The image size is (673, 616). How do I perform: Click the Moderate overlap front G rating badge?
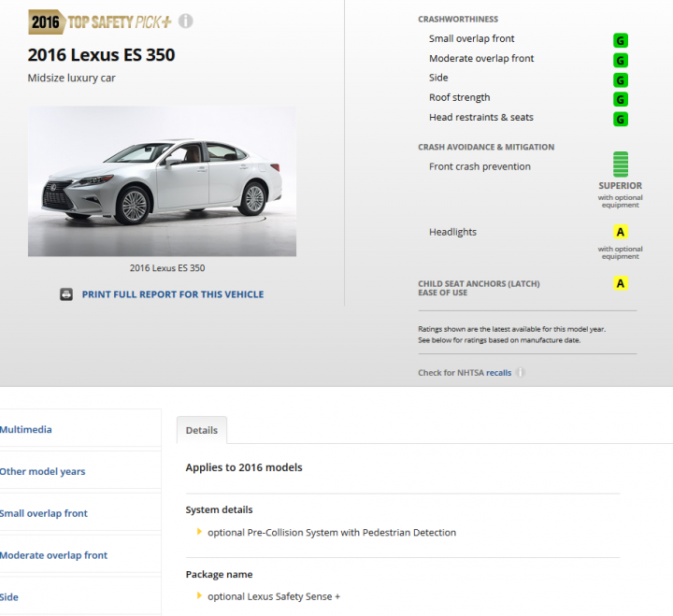[620, 60]
